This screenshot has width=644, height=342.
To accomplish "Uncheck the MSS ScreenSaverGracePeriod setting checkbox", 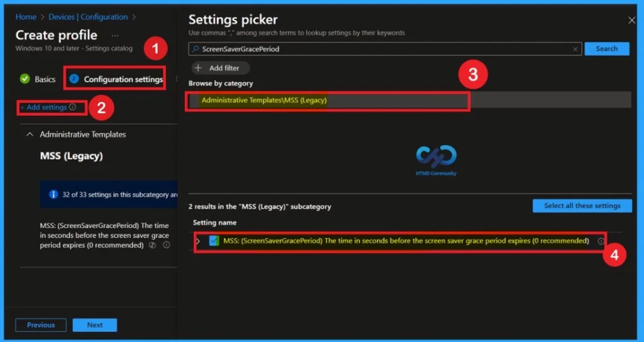I will (x=214, y=241).
